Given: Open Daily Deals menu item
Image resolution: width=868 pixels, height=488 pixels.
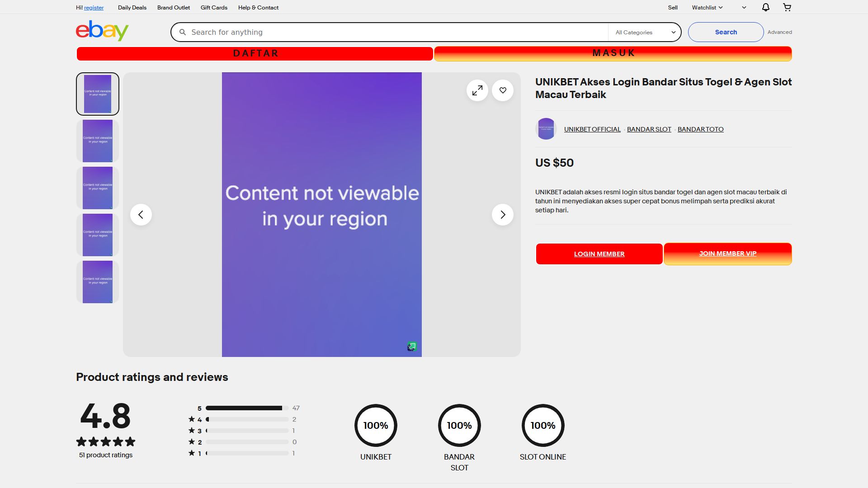Looking at the screenshot, I should click(132, 7).
